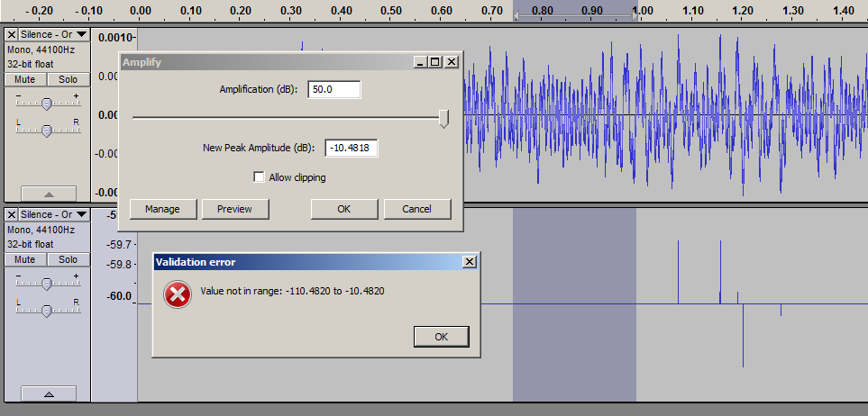The image size is (868, 416).
Task: Open the Manage presets menu in Amplify
Action: [x=162, y=209]
